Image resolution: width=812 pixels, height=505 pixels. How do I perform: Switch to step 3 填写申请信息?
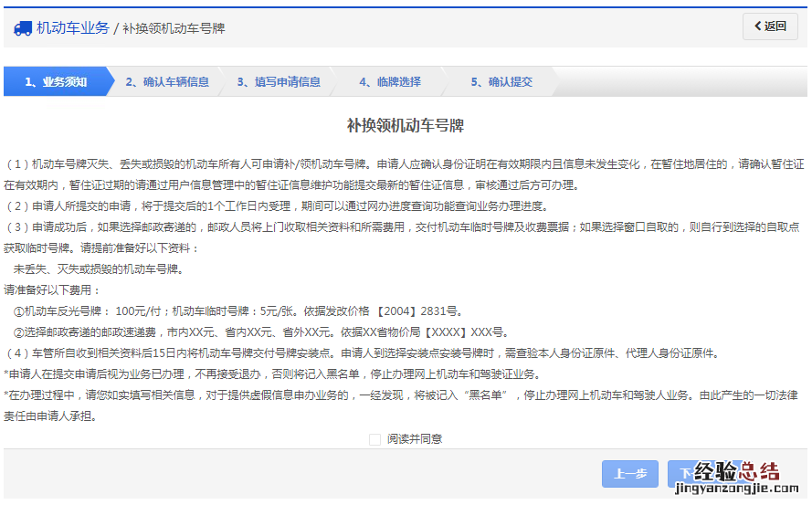tap(279, 82)
